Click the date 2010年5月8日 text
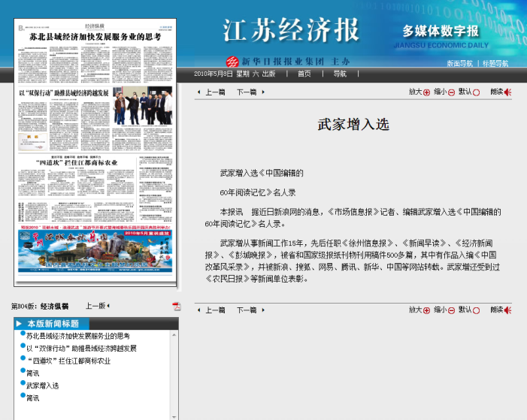This screenshot has width=527, height=420. tap(213, 74)
